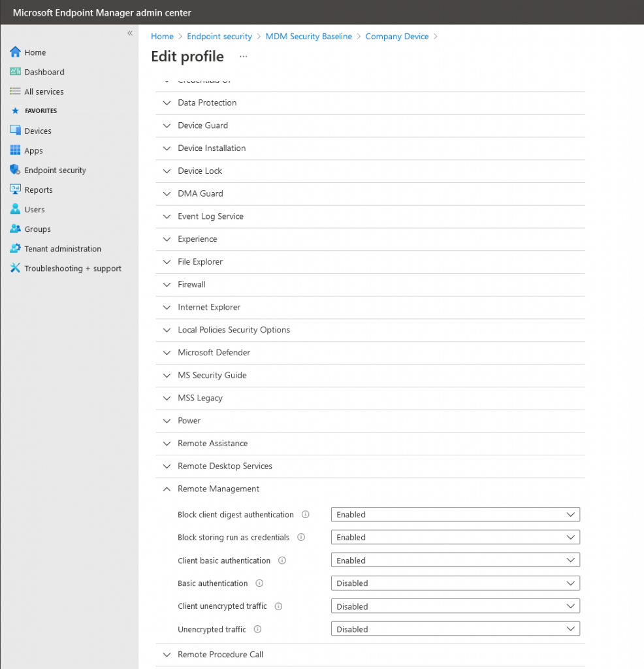Select the Devices icon
The width and height of the screenshot is (644, 669).
click(x=14, y=131)
